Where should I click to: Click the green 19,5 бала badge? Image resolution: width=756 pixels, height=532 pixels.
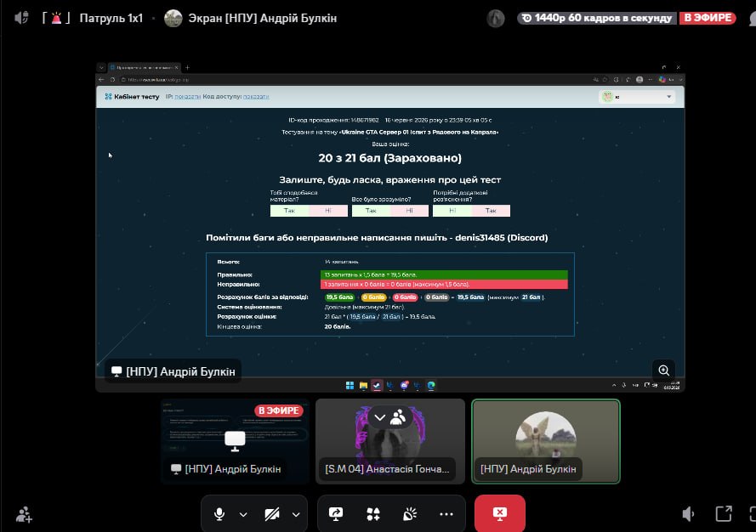pyautogui.click(x=339, y=297)
